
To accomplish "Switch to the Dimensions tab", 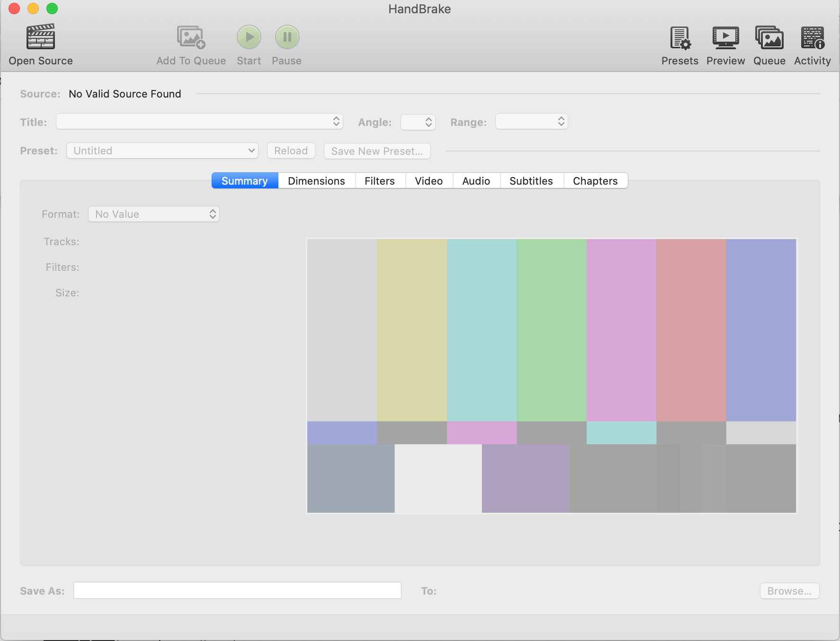I will tap(316, 181).
